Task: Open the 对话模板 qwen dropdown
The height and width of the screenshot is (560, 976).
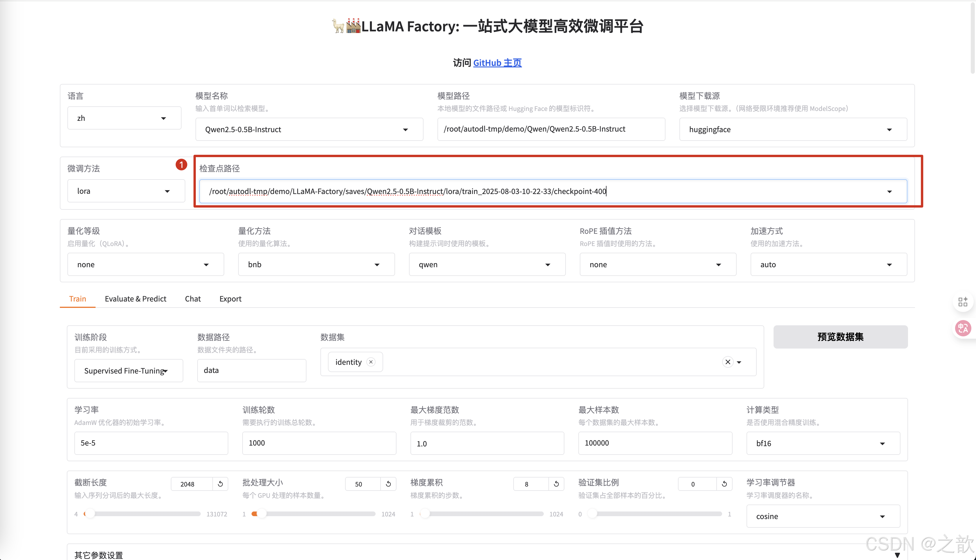Action: [x=487, y=264]
